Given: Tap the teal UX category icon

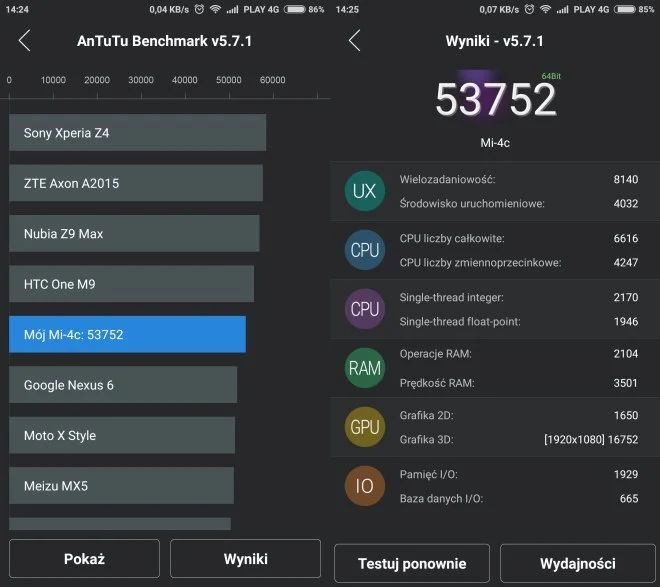Looking at the screenshot, I should [x=365, y=191].
